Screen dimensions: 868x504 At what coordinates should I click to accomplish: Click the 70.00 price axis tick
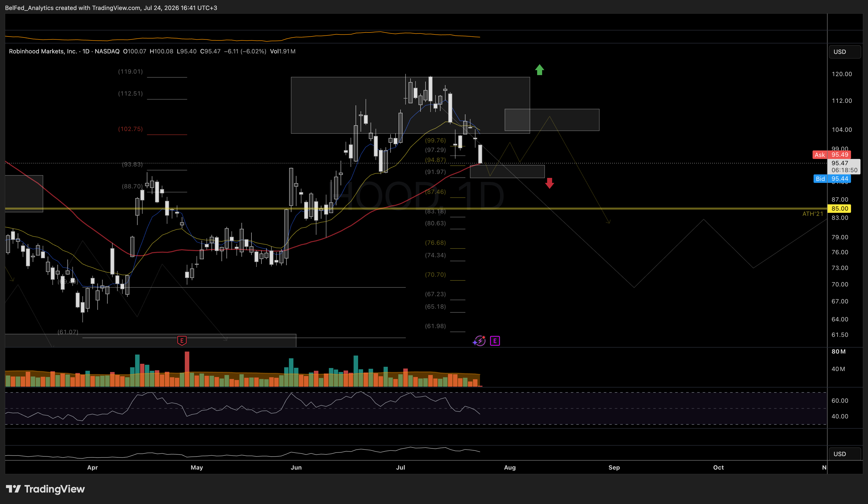click(x=840, y=284)
